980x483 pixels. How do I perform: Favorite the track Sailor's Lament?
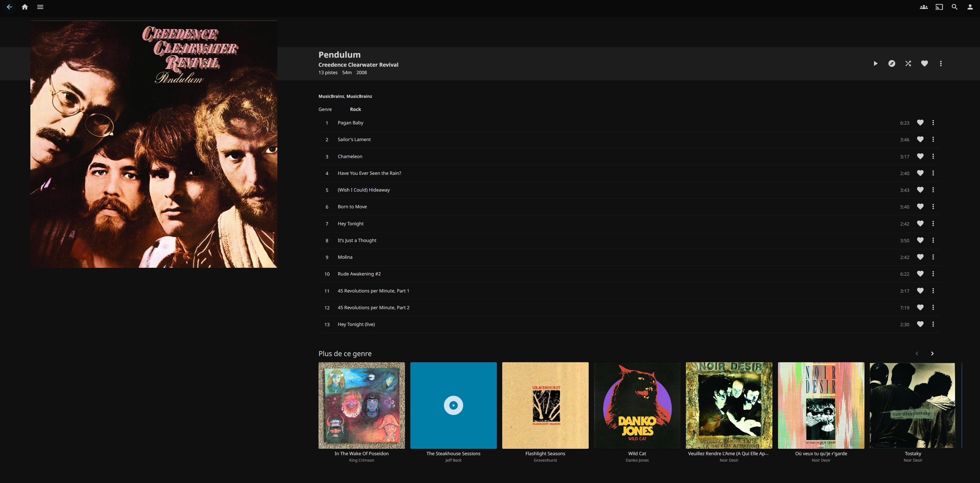click(920, 139)
